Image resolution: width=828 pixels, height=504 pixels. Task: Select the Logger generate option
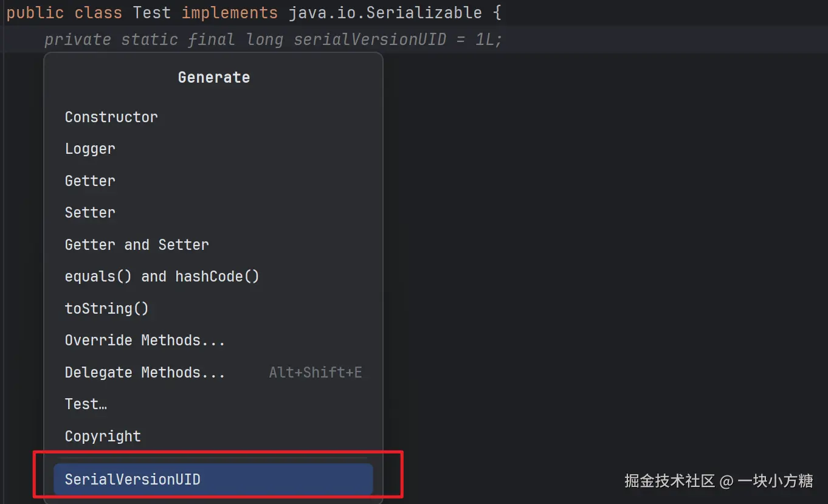[x=90, y=149]
